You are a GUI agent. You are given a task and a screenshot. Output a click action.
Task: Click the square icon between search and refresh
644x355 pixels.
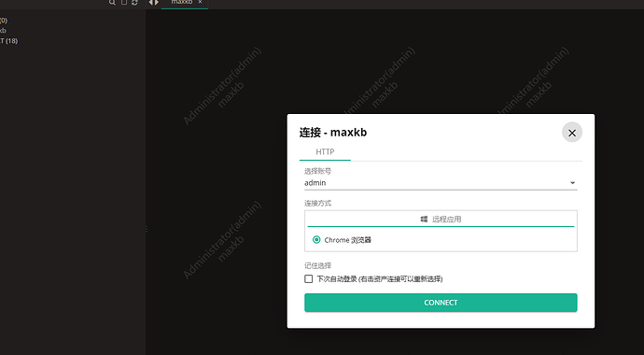(123, 2)
